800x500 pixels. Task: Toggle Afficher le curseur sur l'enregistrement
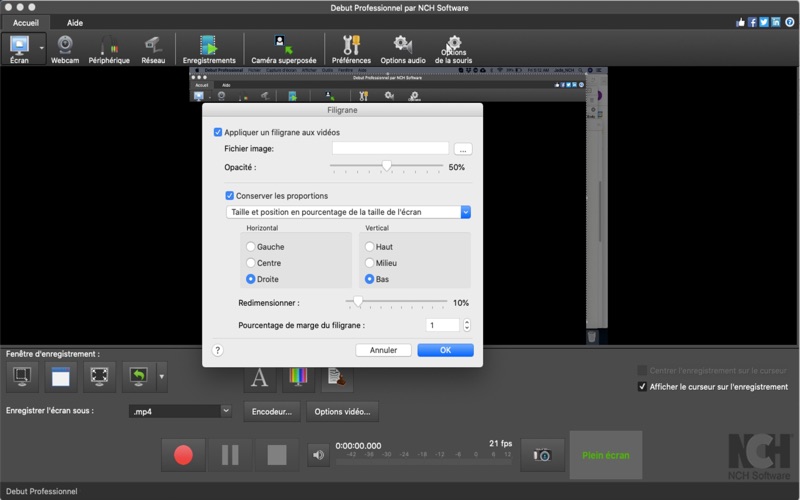coord(642,387)
